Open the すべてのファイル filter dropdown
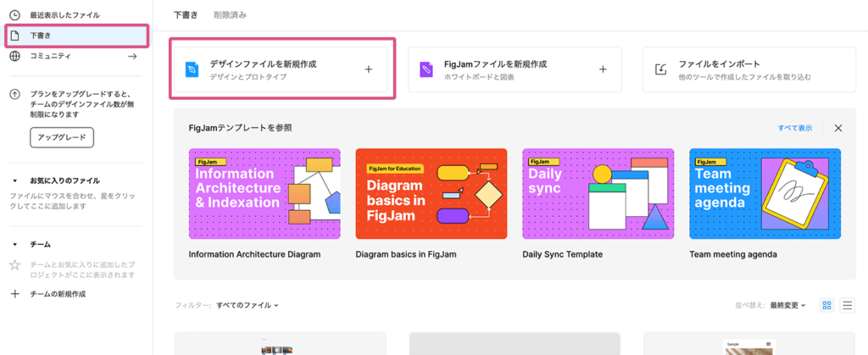Viewport: 868px width, 355px height. [248, 305]
